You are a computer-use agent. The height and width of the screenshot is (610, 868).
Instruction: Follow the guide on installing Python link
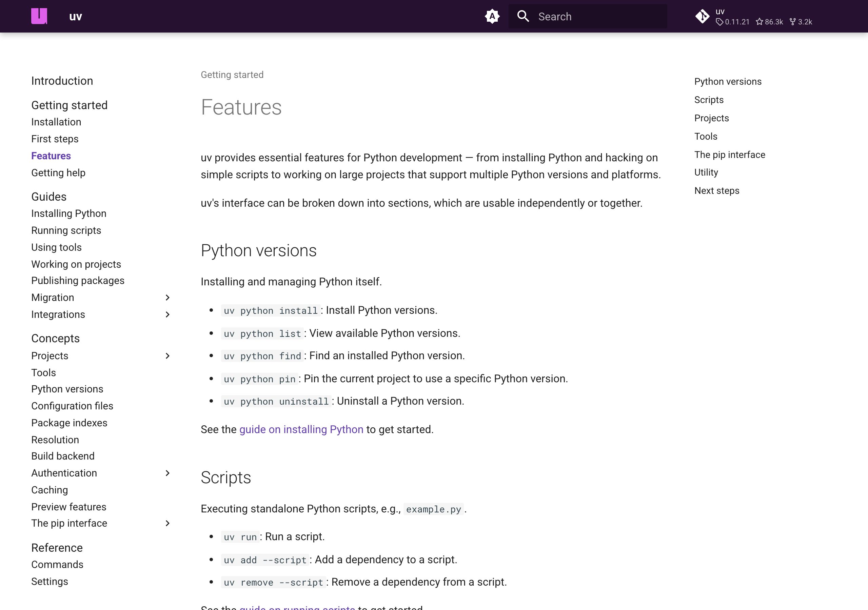301,430
